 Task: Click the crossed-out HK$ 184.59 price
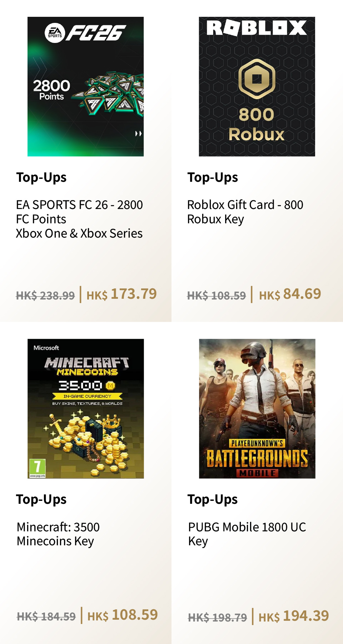tap(46, 616)
